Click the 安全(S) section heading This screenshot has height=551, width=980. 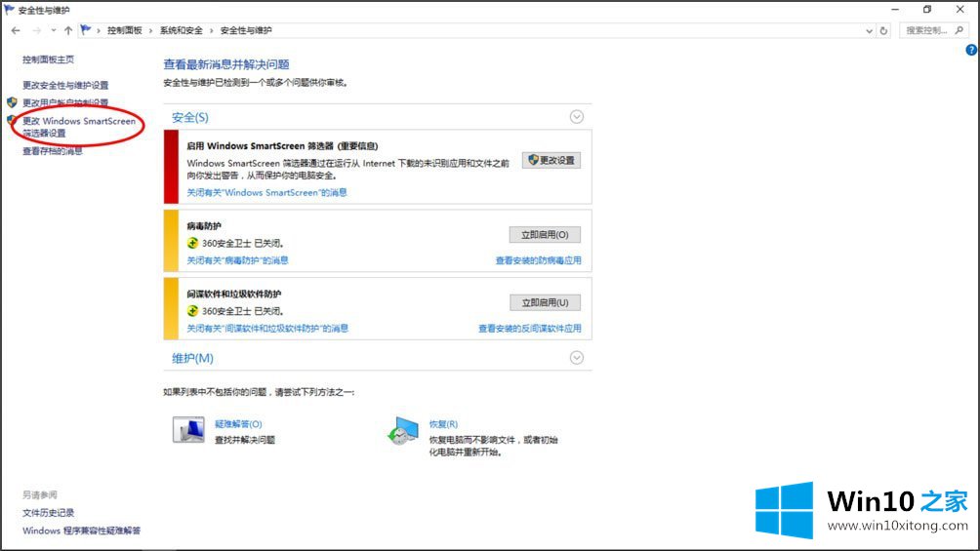pyautogui.click(x=190, y=117)
